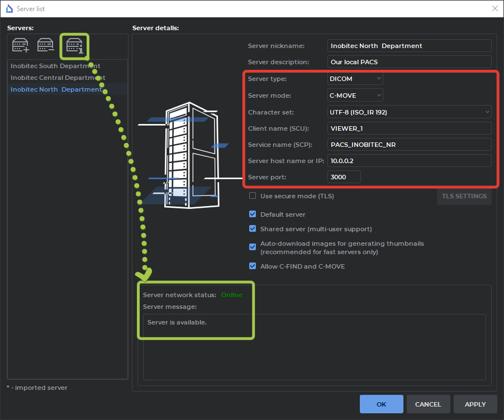Open the Server type DICOM dropdown
Image resolution: width=504 pixels, height=420 pixels.
click(x=355, y=79)
